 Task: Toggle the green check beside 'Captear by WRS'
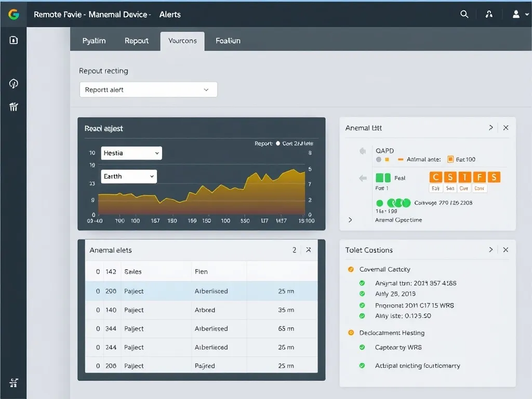[362, 347]
